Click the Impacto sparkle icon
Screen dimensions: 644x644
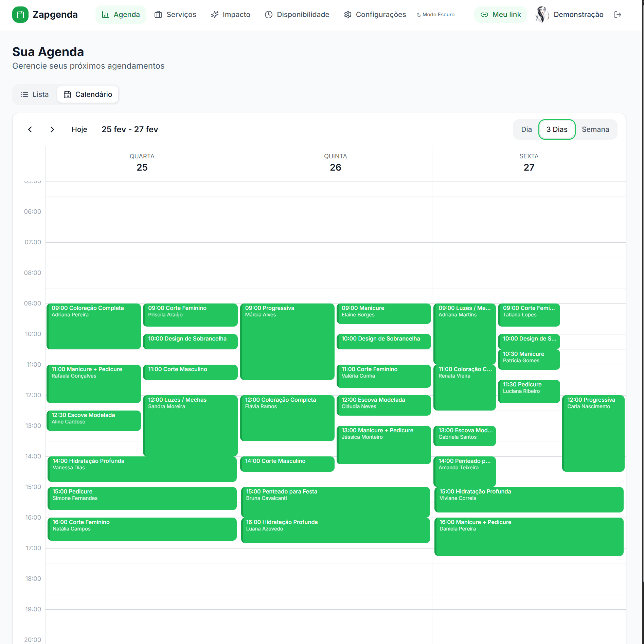[x=214, y=14]
